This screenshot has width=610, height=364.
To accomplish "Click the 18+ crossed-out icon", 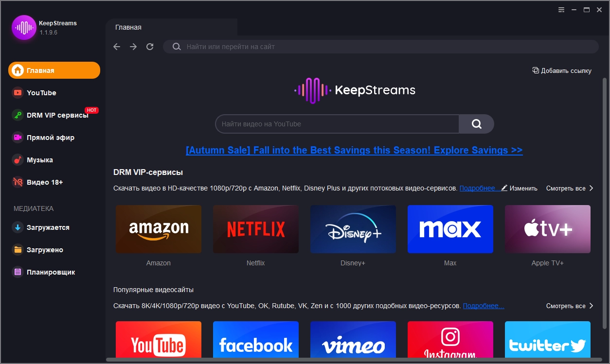I will 18,182.
